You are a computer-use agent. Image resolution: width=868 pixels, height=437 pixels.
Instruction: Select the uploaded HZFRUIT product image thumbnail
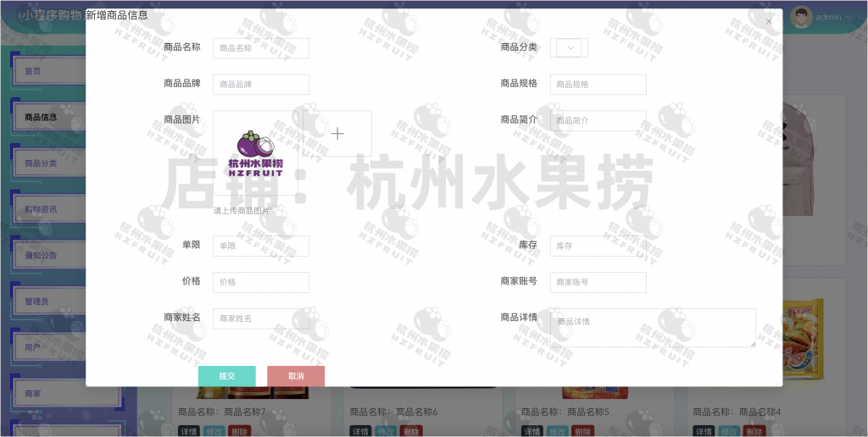[256, 153]
